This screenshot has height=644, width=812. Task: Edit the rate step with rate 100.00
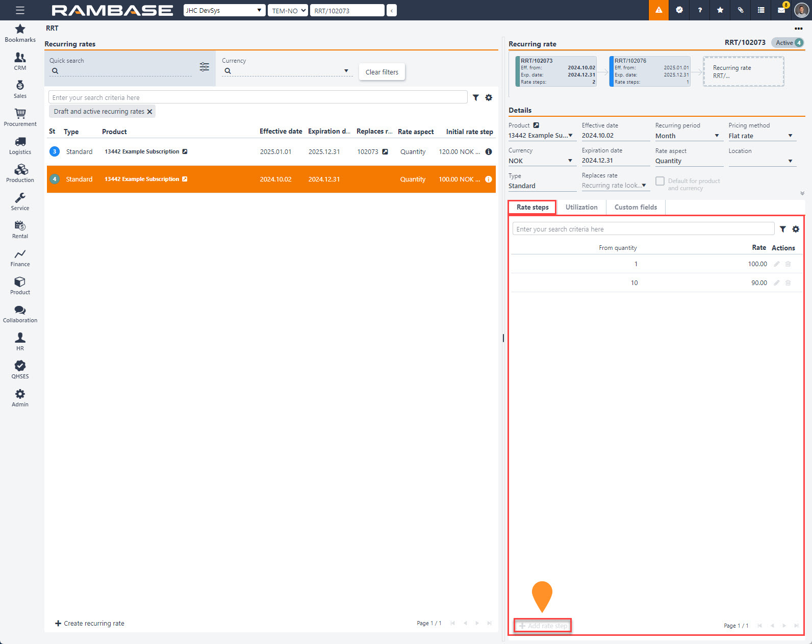[776, 264]
